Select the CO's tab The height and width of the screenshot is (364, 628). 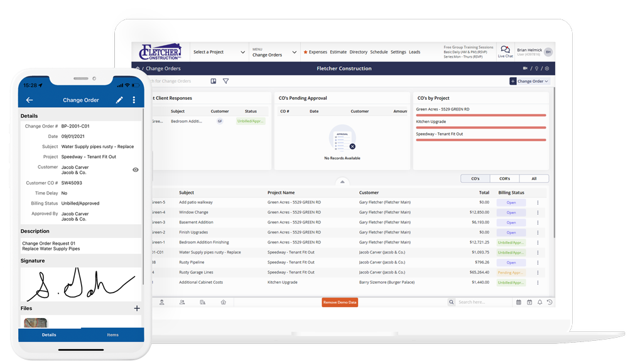[475, 179]
